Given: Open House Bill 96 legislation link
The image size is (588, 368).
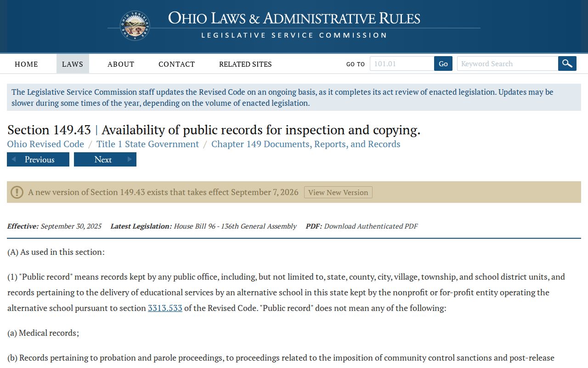Looking at the screenshot, I should [x=235, y=226].
